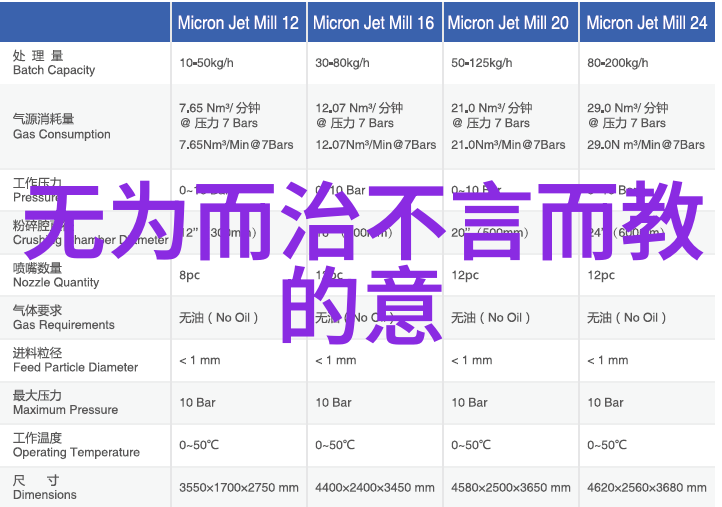Click 0~50℃ under Jet Mill 16
Viewport: 722px width, 507px height.
point(335,445)
